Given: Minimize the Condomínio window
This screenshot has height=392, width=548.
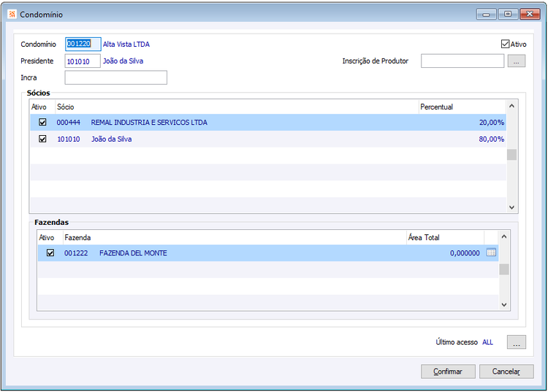Looking at the screenshot, I should 486,15.
